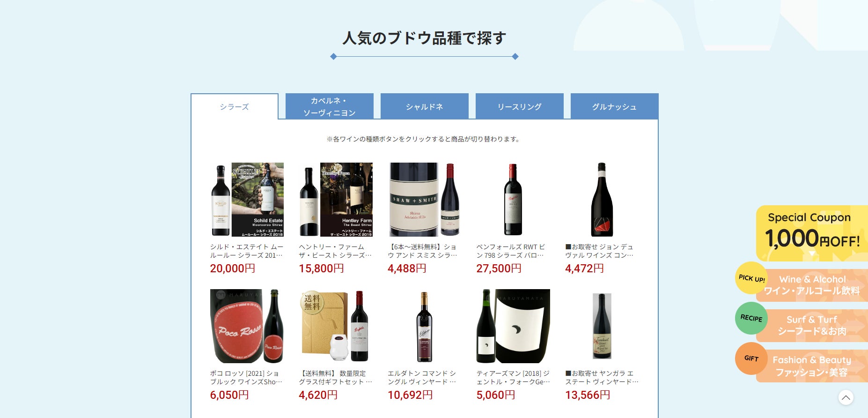Select the シラーズ tab

coord(235,107)
